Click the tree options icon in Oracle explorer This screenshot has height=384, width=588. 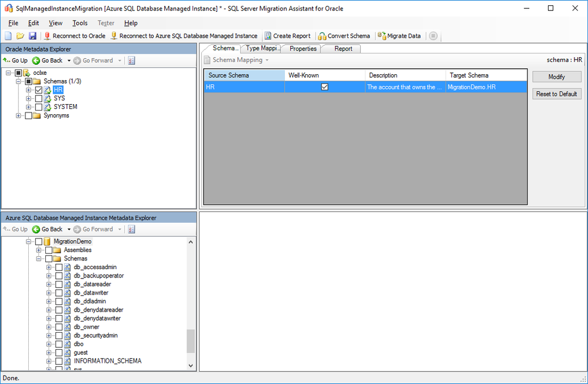(131, 61)
